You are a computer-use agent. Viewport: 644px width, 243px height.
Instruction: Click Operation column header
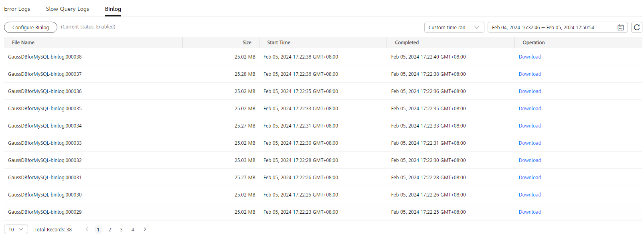click(533, 43)
